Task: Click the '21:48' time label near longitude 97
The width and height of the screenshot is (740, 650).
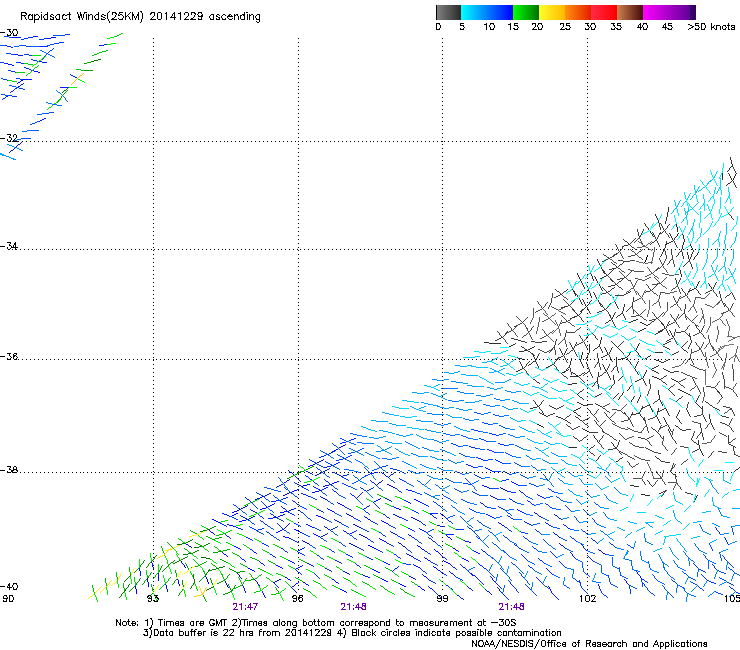Action: (353, 607)
